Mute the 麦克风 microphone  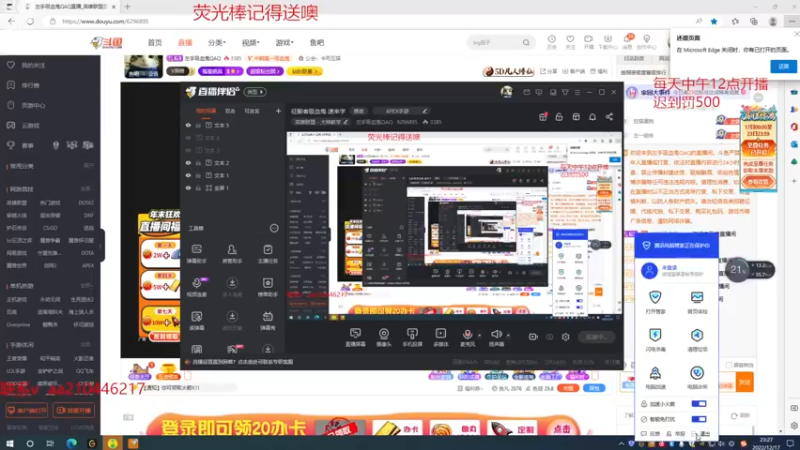(x=467, y=337)
